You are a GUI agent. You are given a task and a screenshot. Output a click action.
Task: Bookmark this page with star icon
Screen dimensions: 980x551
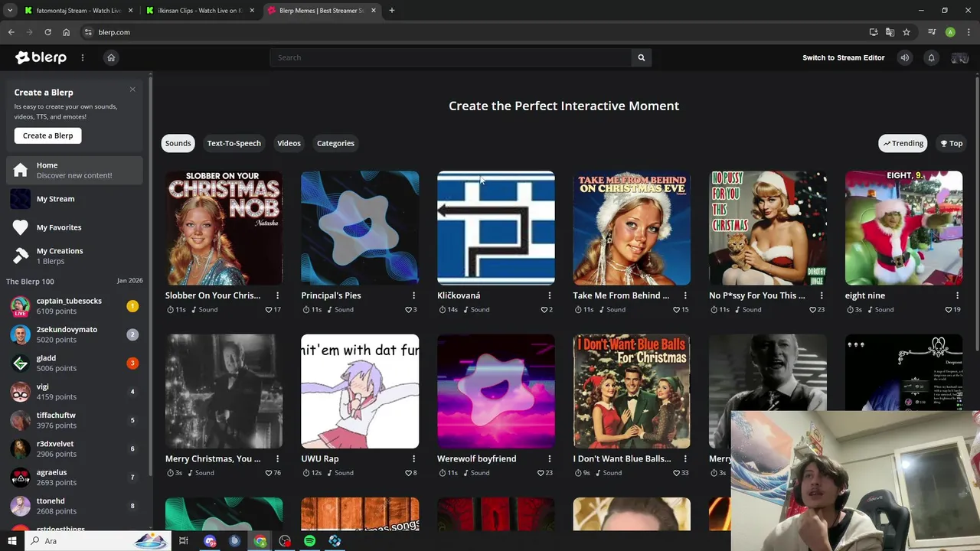tap(906, 32)
